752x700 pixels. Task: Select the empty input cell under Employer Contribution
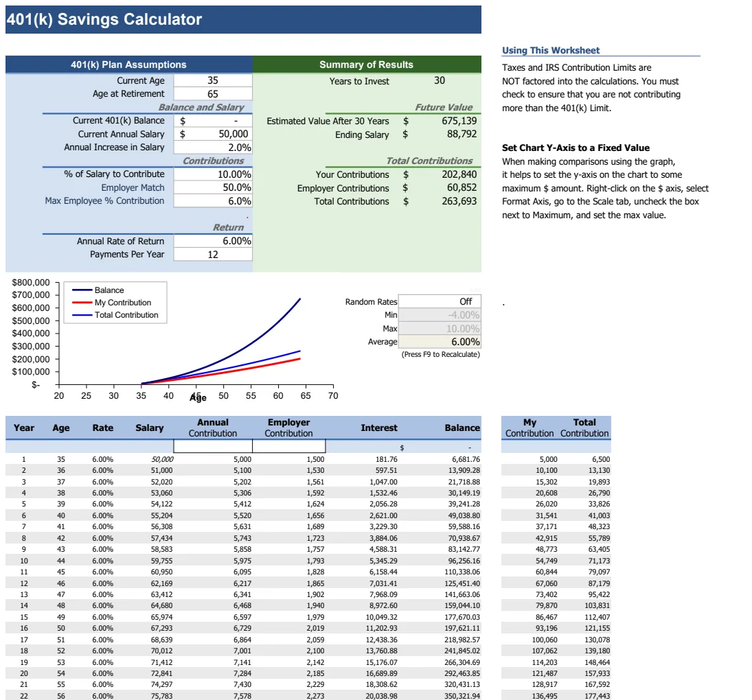[288, 446]
